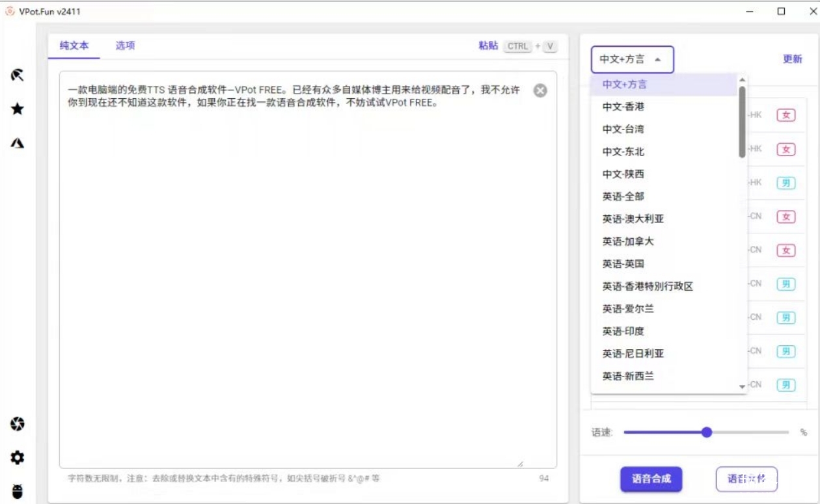Select 中文-东北 from the list
Image resolution: width=820 pixels, height=504 pixels.
664,152
